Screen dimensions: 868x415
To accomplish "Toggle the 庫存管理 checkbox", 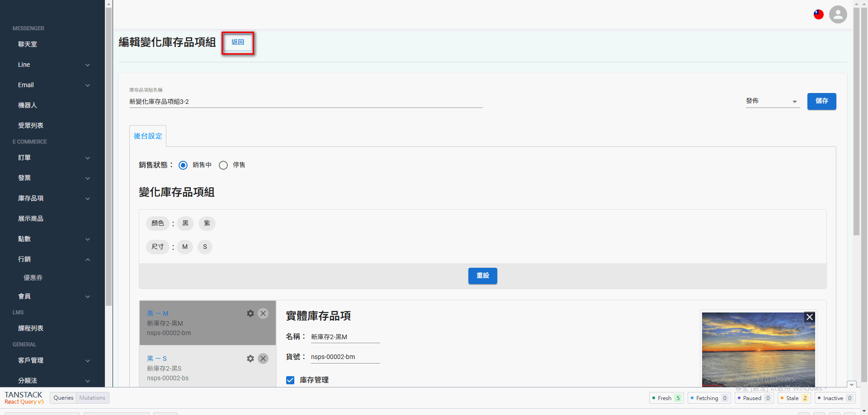I will pyautogui.click(x=290, y=380).
